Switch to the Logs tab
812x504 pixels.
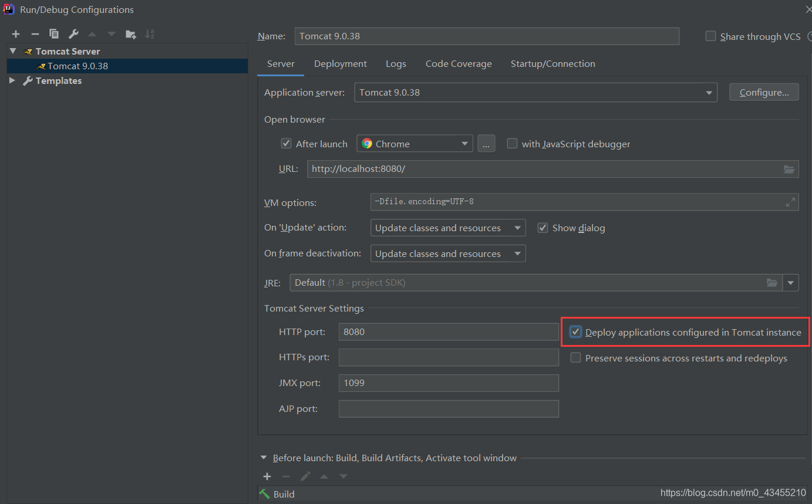[x=396, y=64]
